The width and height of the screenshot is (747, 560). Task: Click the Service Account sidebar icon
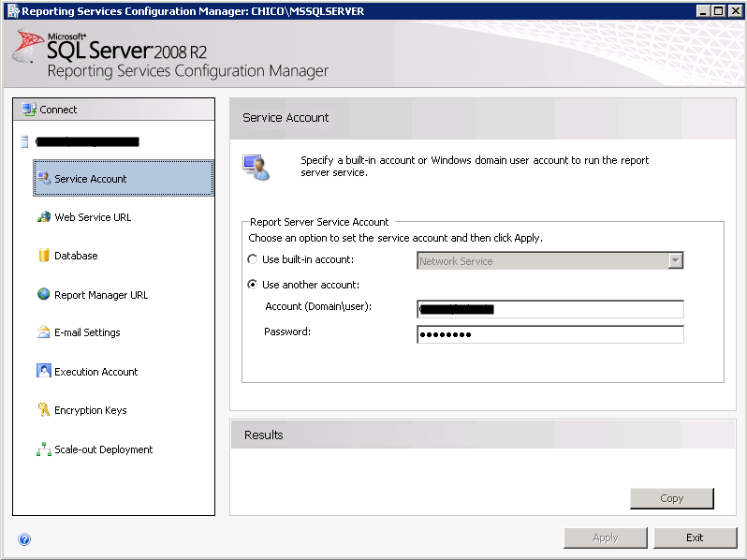[x=44, y=178]
